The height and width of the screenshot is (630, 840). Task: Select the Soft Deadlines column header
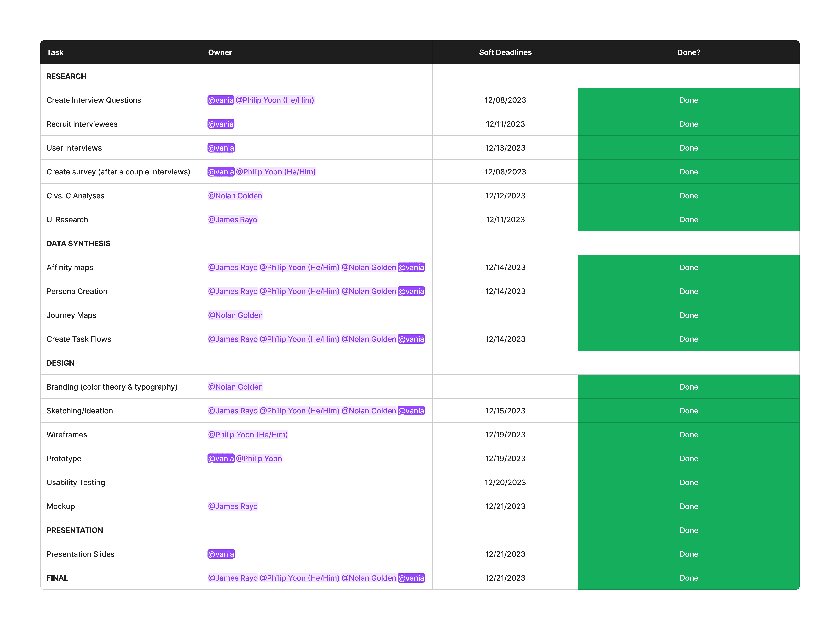[x=505, y=52]
